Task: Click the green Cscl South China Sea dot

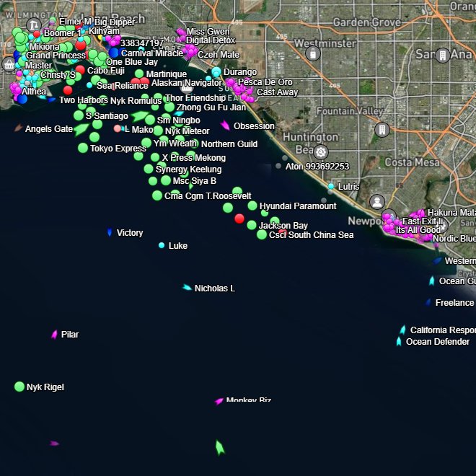Action: pos(262,234)
